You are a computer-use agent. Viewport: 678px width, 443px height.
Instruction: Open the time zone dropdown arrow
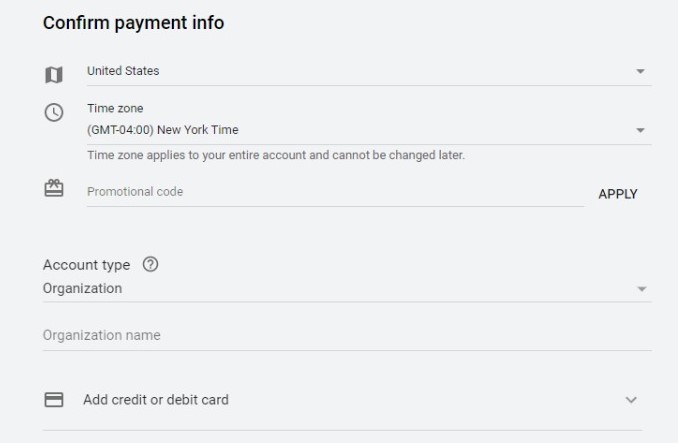click(x=640, y=130)
